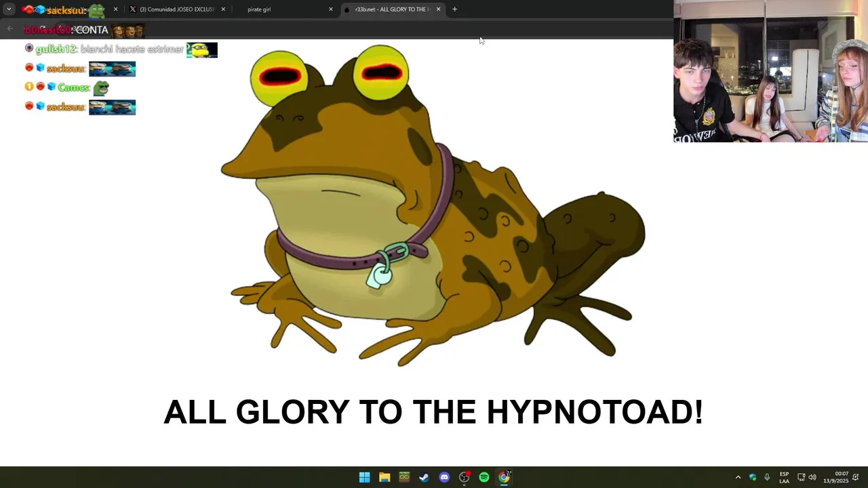Open Windows Security tray icon

click(753, 477)
